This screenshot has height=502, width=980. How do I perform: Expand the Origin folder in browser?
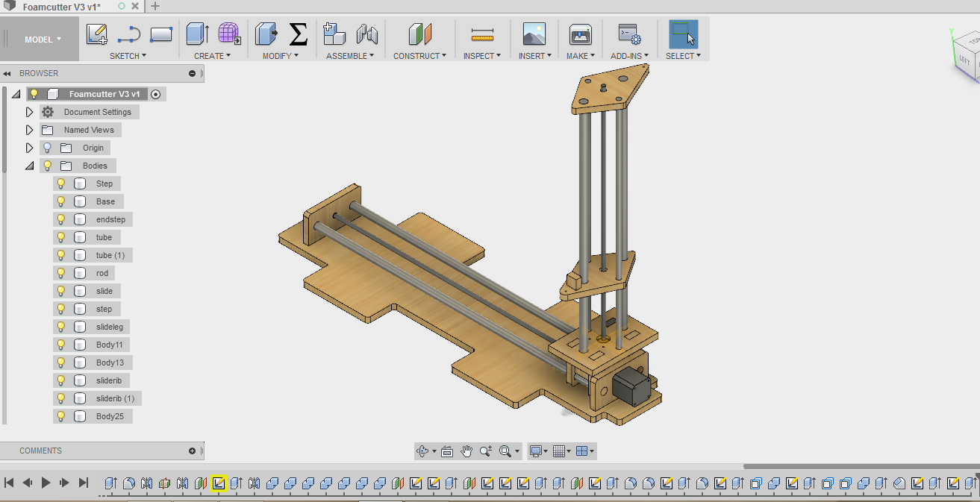click(29, 147)
